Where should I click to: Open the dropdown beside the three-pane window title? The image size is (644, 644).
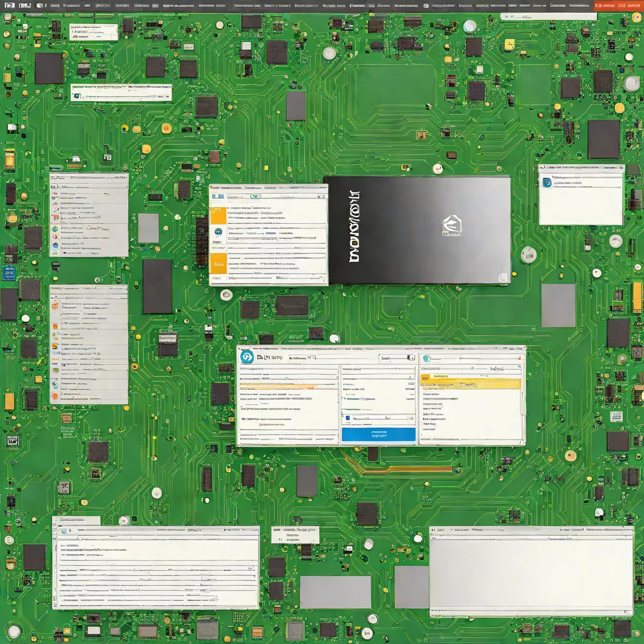[302, 358]
